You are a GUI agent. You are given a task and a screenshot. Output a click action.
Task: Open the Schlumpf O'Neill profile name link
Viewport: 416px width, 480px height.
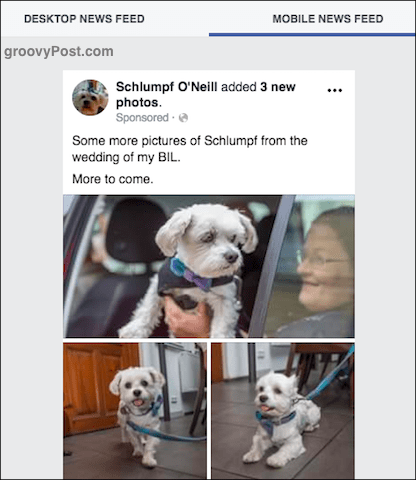[167, 87]
